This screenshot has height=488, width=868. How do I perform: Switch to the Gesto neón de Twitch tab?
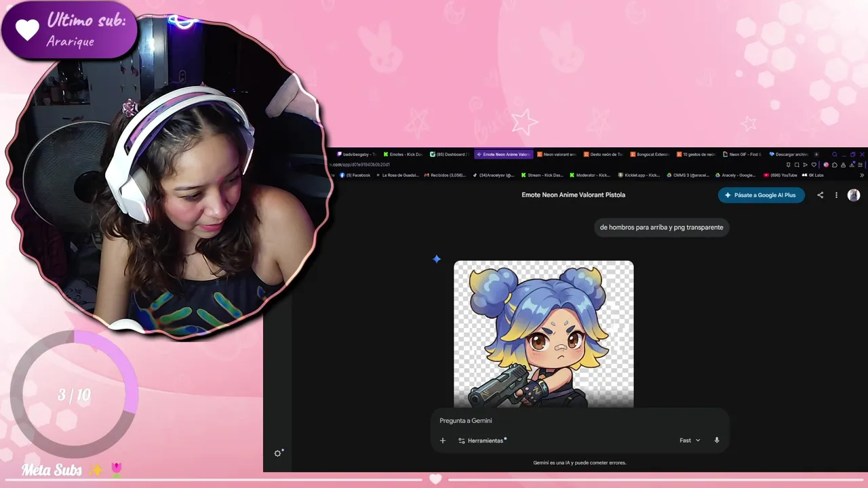[x=604, y=155]
